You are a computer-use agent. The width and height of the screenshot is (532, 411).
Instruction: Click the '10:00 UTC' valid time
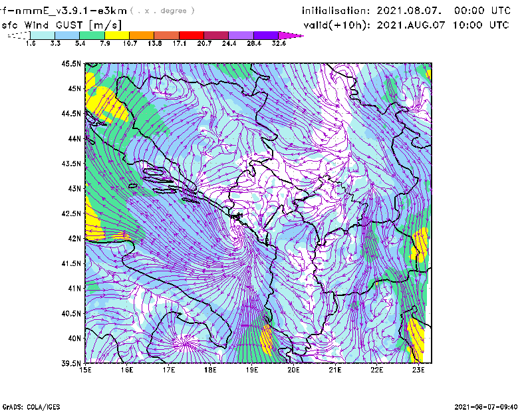click(x=481, y=25)
